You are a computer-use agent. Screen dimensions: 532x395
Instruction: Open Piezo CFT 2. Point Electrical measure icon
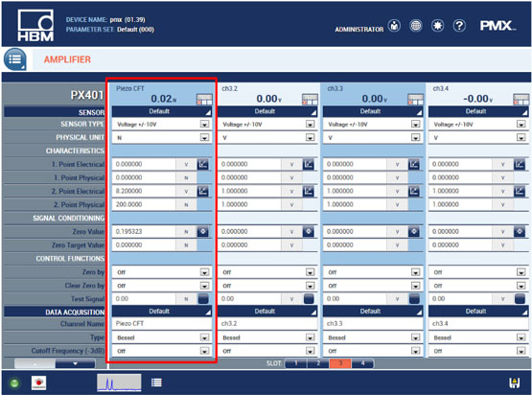click(203, 191)
